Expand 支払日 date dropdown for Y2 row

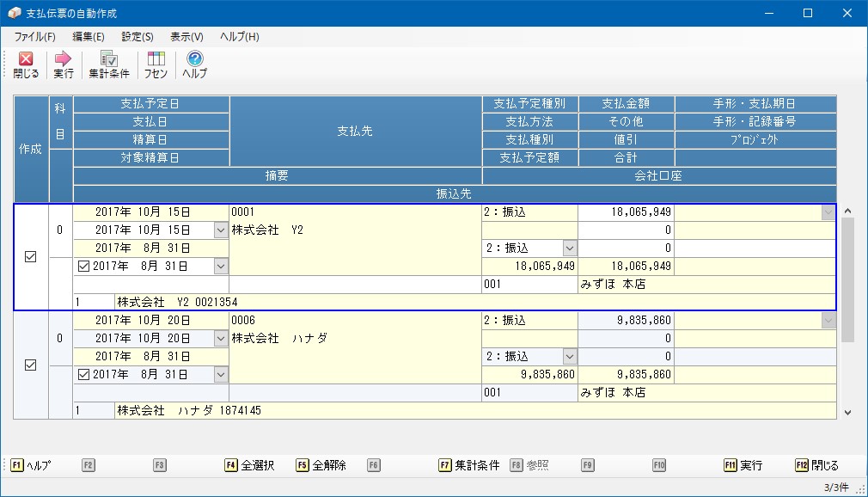[221, 230]
